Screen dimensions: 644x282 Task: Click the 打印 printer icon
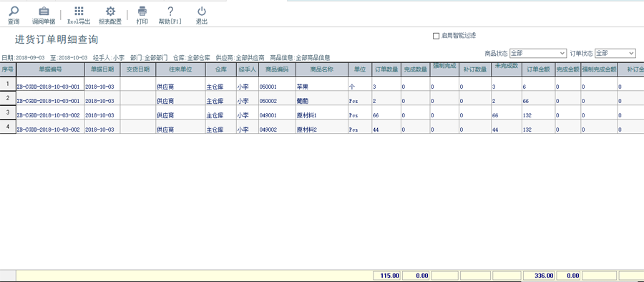point(142,11)
